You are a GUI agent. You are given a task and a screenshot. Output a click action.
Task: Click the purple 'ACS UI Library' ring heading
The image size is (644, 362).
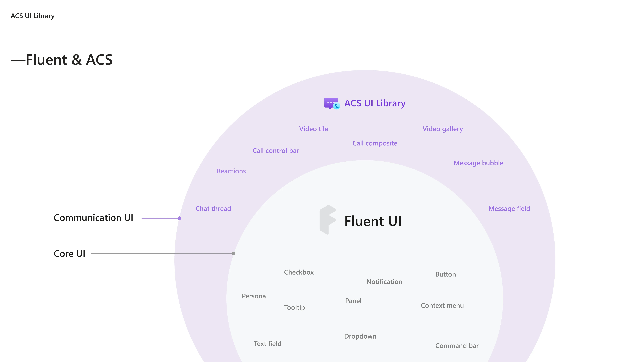[x=375, y=103]
